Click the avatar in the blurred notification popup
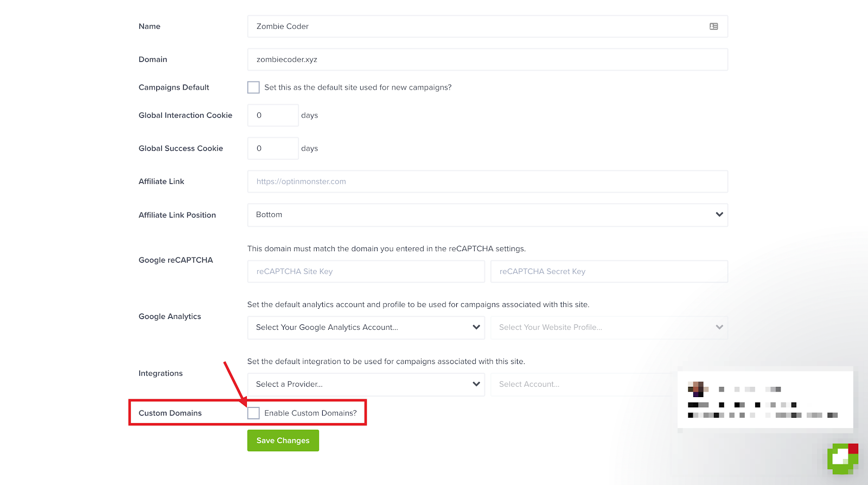The height and width of the screenshot is (485, 868). [695, 389]
